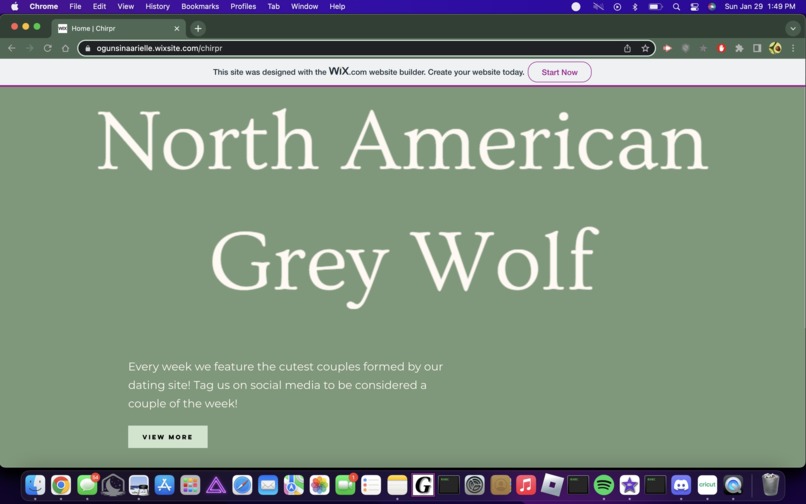Toggle the Chrome side panel
The image size is (806, 504).
click(x=757, y=48)
